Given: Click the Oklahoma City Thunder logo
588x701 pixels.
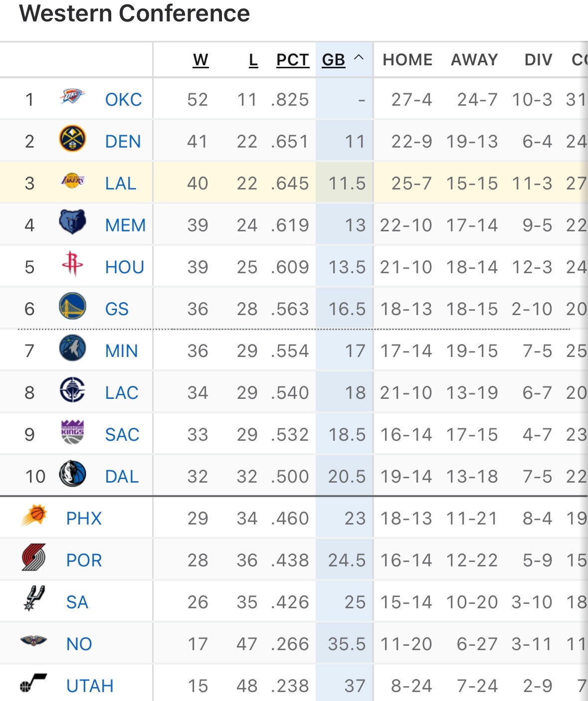Looking at the screenshot, I should (72, 96).
